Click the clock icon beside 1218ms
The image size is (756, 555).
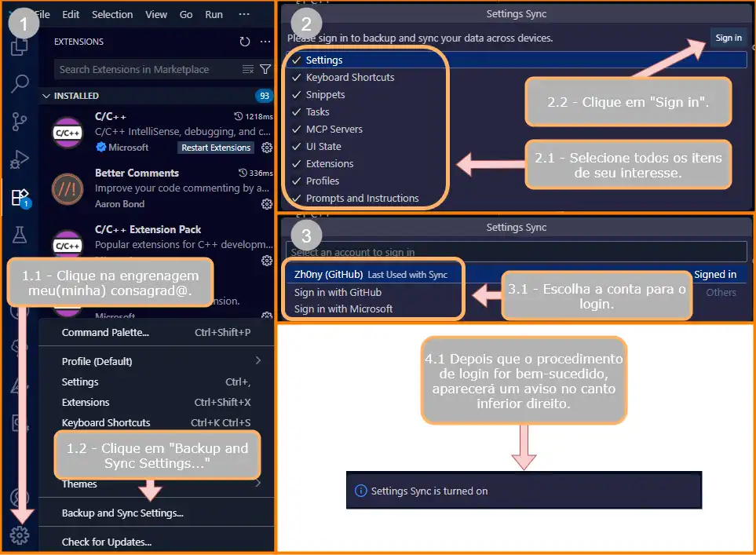(x=238, y=116)
